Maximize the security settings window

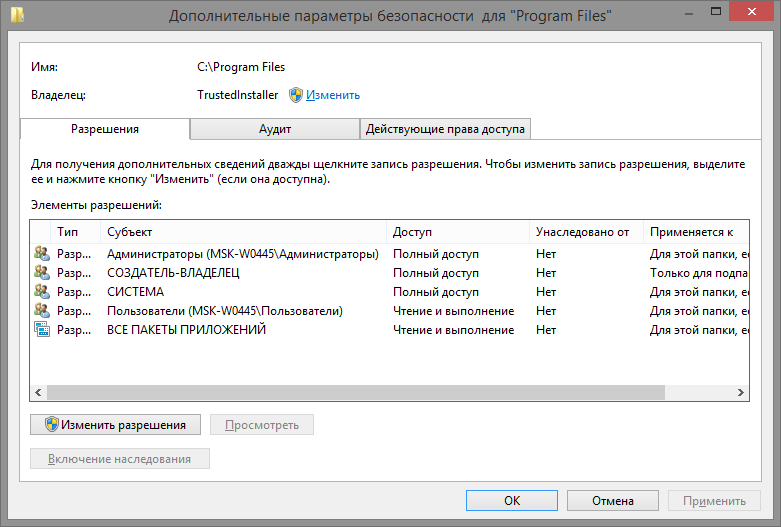pyautogui.click(x=716, y=11)
